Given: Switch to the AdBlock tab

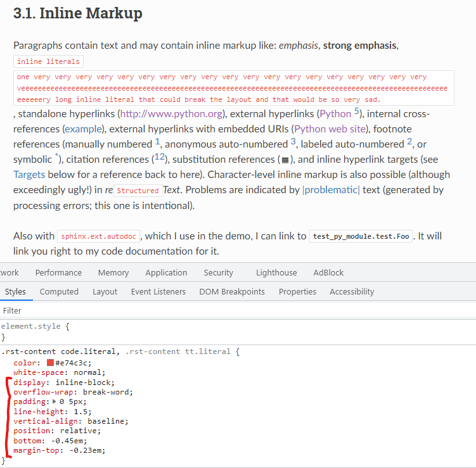Looking at the screenshot, I should click(328, 273).
